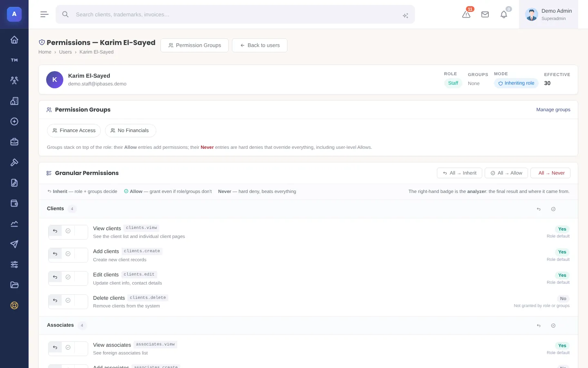This screenshot has width=588, height=368.
Task: Open the gavel sidebar icon
Action: point(14,162)
